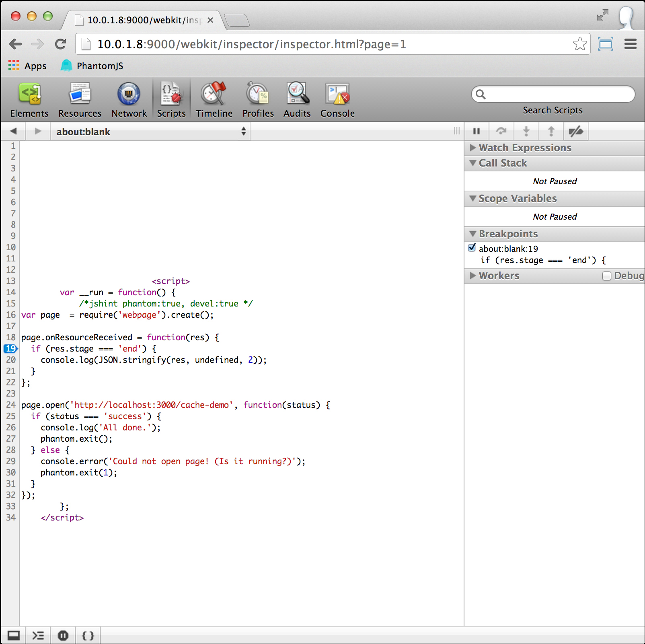Click the jshint comment on line 15
Screen dimensions: 645x644
(x=166, y=303)
